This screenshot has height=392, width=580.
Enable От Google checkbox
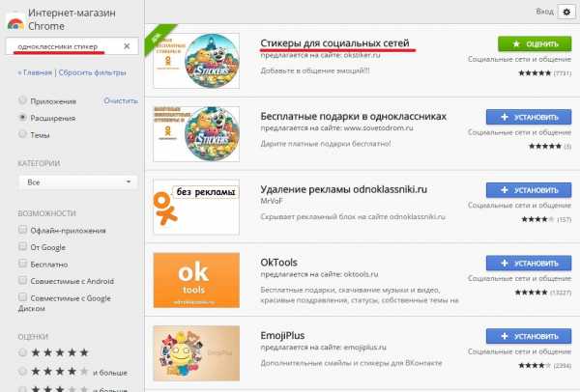point(22,246)
